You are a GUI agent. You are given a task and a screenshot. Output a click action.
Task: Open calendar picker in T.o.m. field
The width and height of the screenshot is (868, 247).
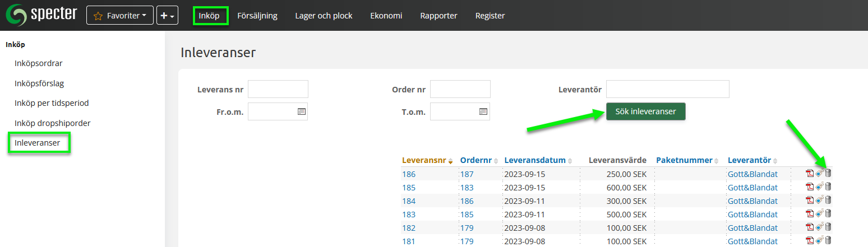pyautogui.click(x=483, y=111)
